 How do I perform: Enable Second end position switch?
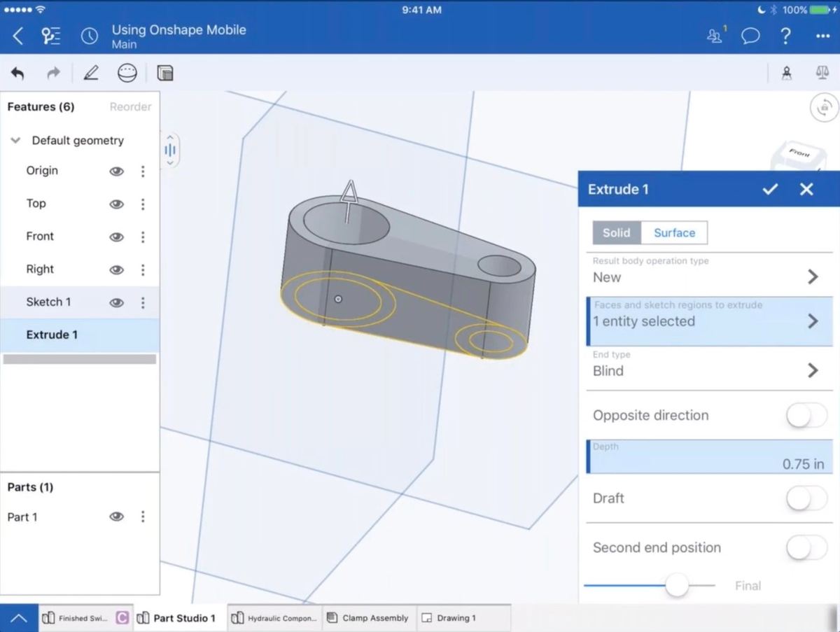click(807, 548)
